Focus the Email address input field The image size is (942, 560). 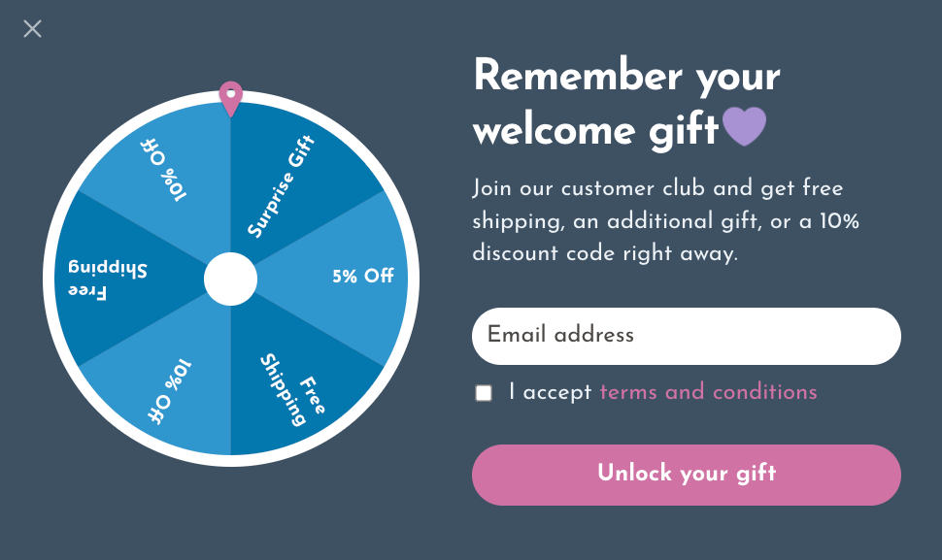pyautogui.click(x=686, y=336)
